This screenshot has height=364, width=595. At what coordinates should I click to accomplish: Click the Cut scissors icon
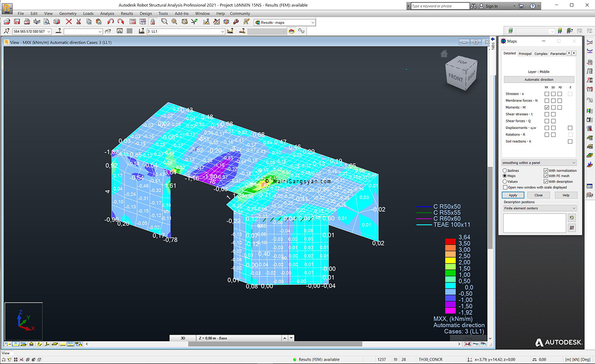[79, 22]
